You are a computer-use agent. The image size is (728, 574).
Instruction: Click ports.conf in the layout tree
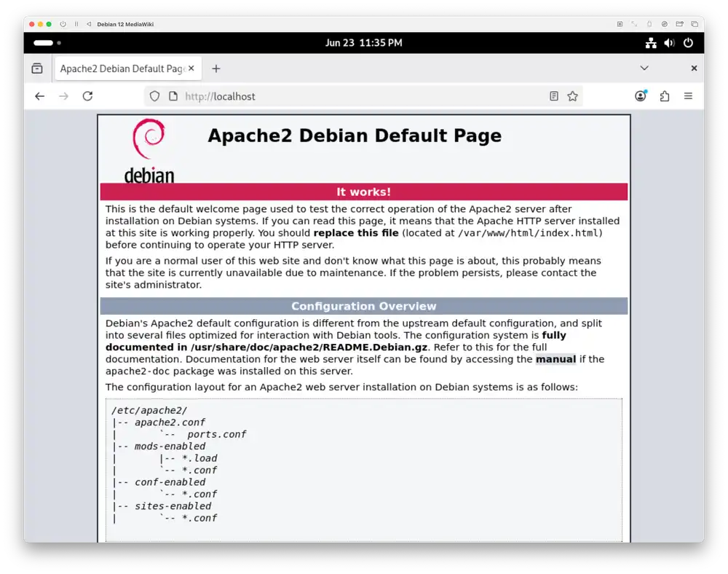(217, 435)
